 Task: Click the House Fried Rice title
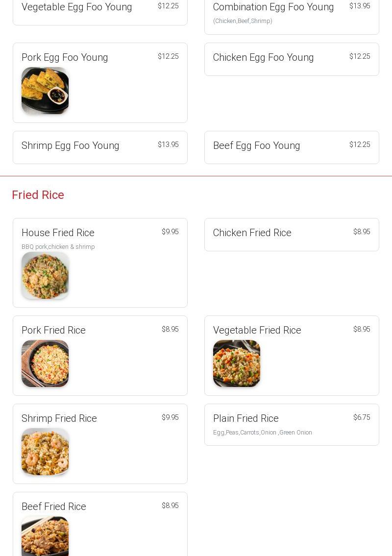pos(58,233)
